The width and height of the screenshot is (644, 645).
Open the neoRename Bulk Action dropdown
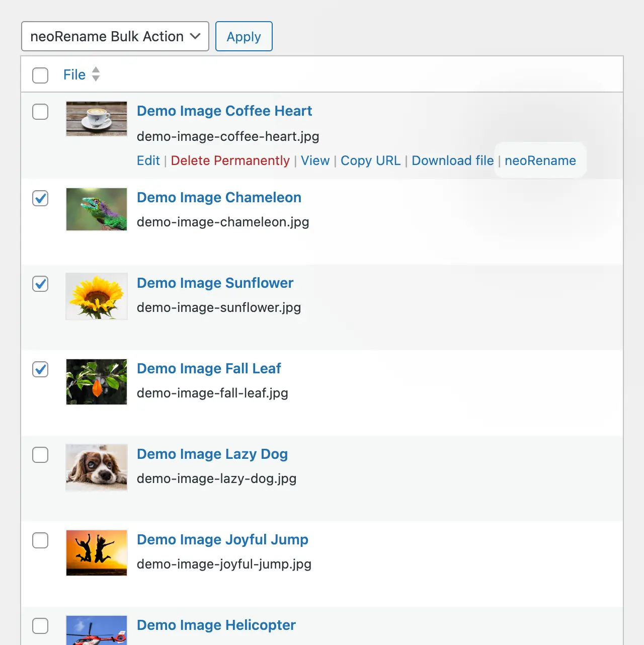click(115, 36)
